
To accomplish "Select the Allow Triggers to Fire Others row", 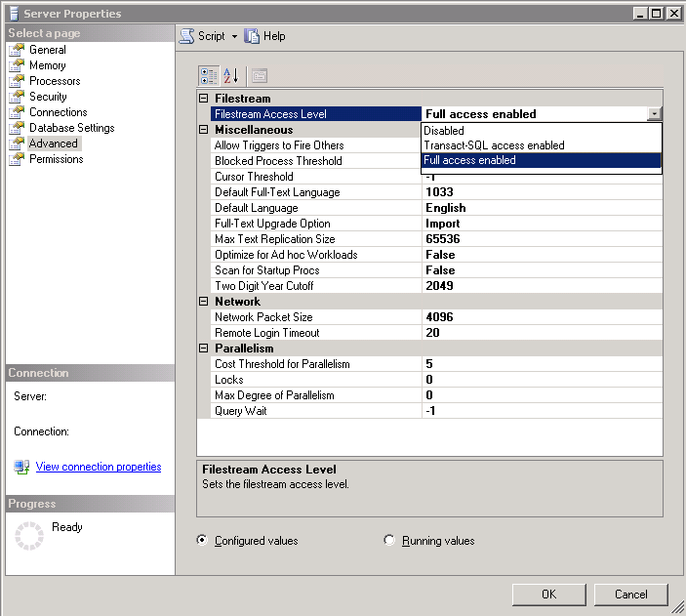I will point(316,145).
